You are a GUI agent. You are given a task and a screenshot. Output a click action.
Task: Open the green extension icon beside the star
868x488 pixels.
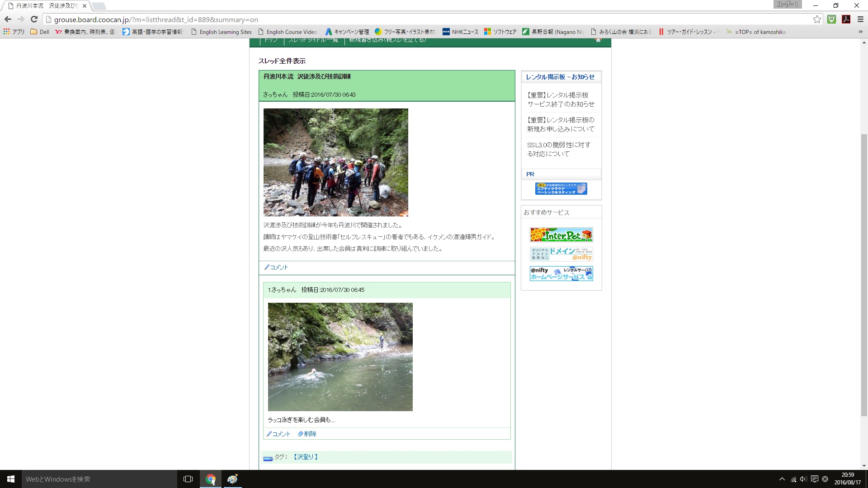(831, 19)
